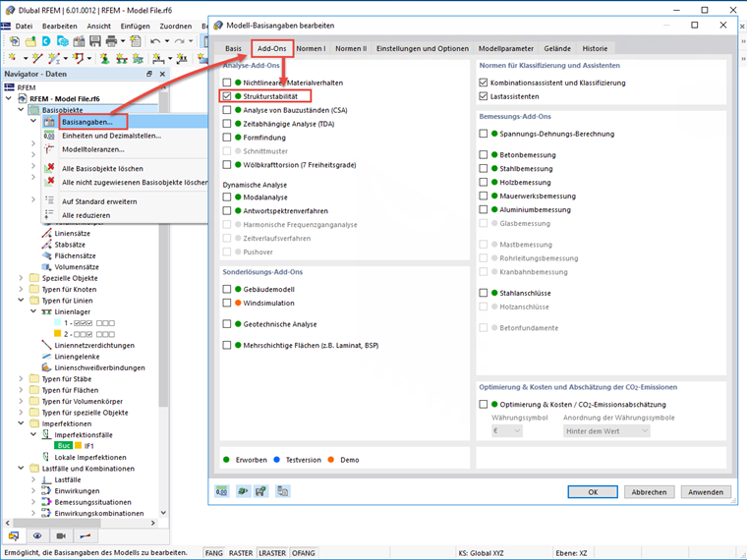Open the Modellparameter tab
This screenshot has width=747, height=560.
pos(506,48)
